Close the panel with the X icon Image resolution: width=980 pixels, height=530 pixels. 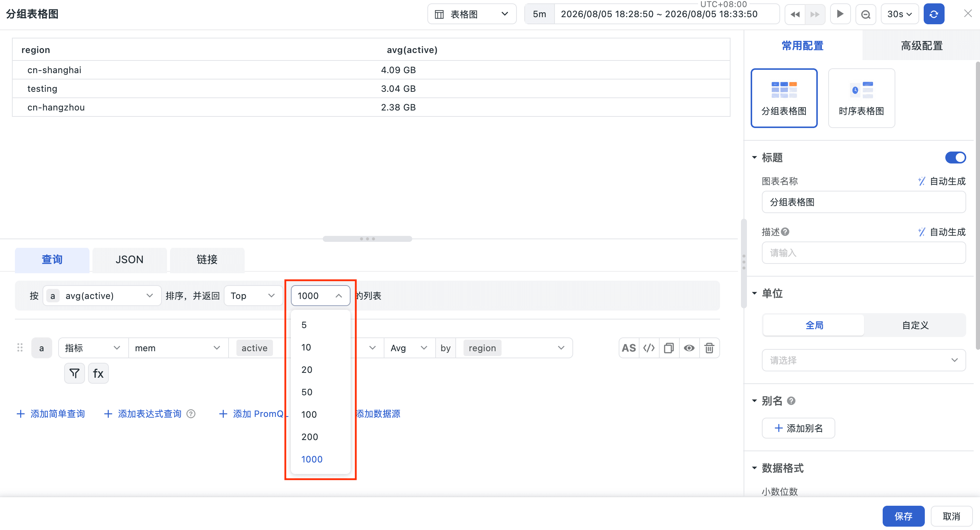968,14
